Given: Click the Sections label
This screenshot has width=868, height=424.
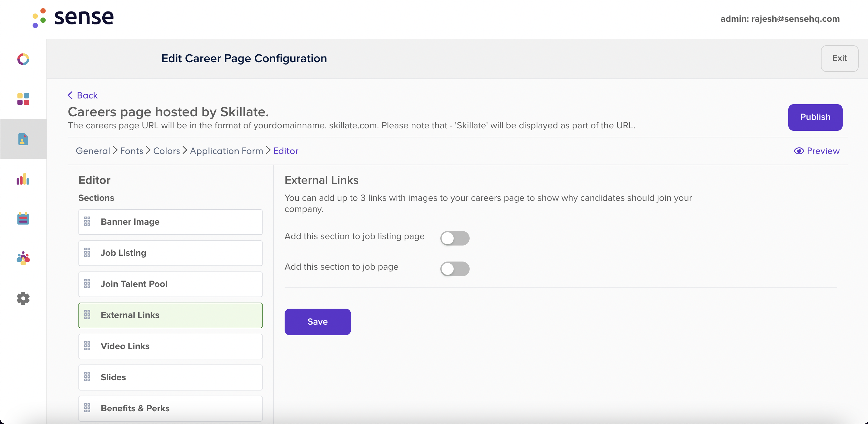Looking at the screenshot, I should tap(96, 198).
